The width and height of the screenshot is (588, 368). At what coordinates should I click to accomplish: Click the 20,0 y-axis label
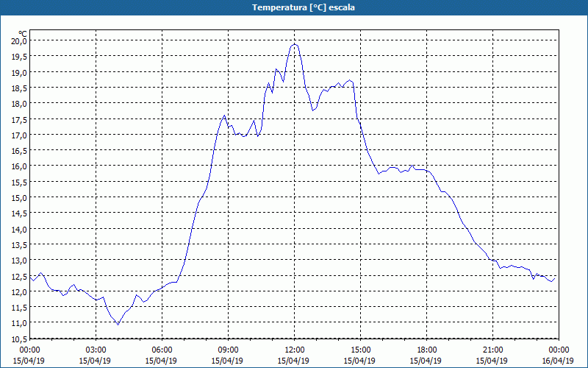pyautogui.click(x=20, y=41)
